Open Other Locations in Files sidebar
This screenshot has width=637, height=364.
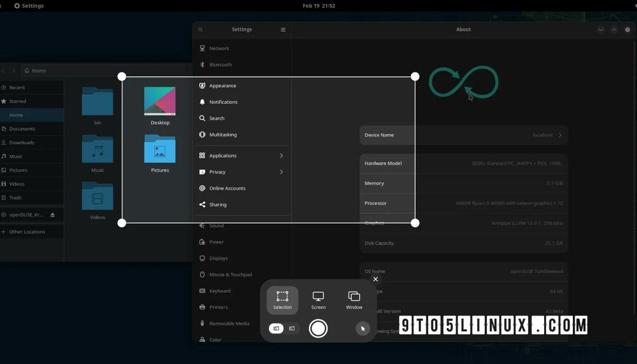pos(32,232)
